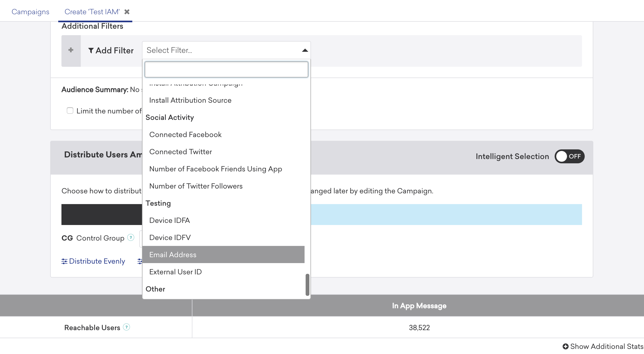Viewport: 644px width, 354px height.
Task: Toggle Intelligent Selection OFF switch
Action: pos(569,156)
